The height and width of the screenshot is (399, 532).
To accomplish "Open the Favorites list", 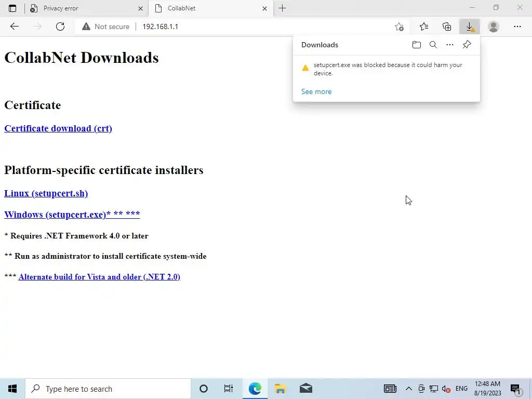I will click(x=424, y=26).
